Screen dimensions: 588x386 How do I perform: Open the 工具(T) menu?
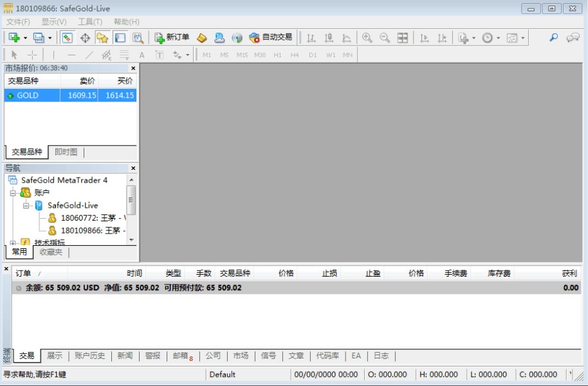tap(90, 22)
